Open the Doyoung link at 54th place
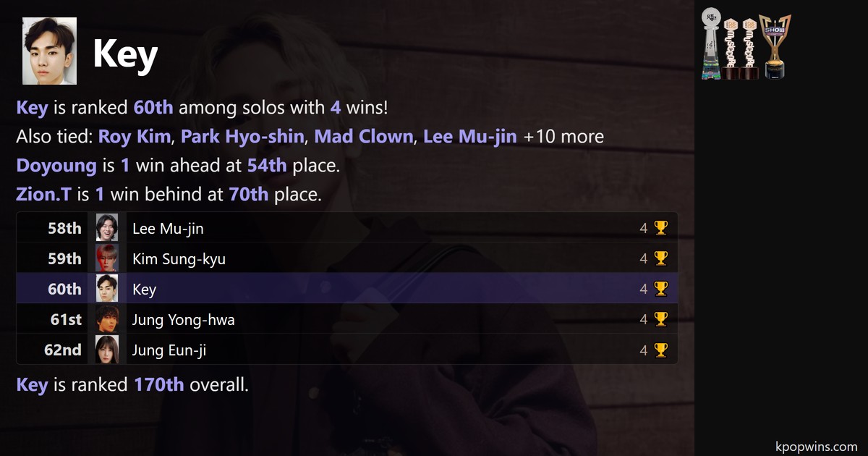This screenshot has height=456, width=868. [x=56, y=165]
